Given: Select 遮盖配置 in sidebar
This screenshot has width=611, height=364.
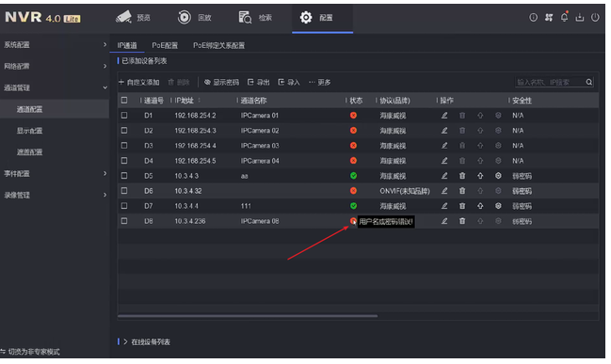Looking at the screenshot, I should pyautogui.click(x=29, y=152).
